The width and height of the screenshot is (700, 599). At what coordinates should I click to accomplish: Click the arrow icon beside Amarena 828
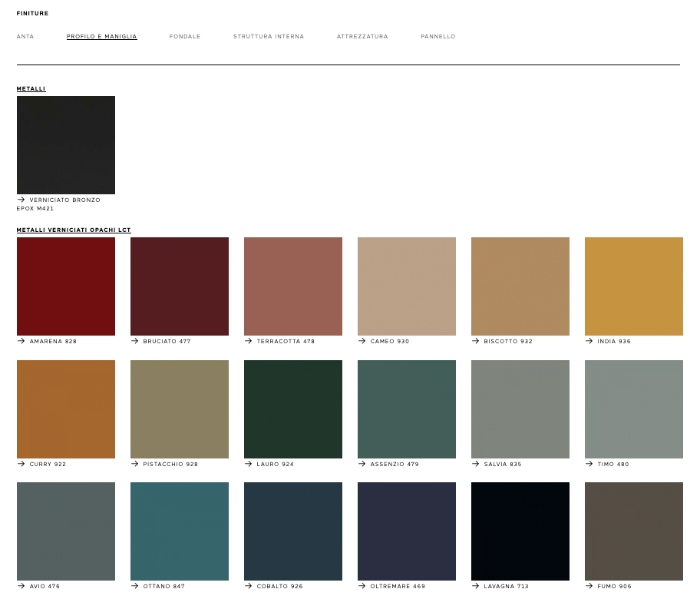tap(21, 341)
